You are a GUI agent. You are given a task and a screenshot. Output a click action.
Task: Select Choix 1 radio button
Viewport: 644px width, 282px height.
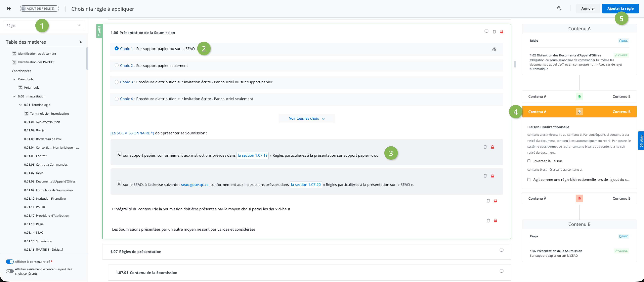coord(117,49)
